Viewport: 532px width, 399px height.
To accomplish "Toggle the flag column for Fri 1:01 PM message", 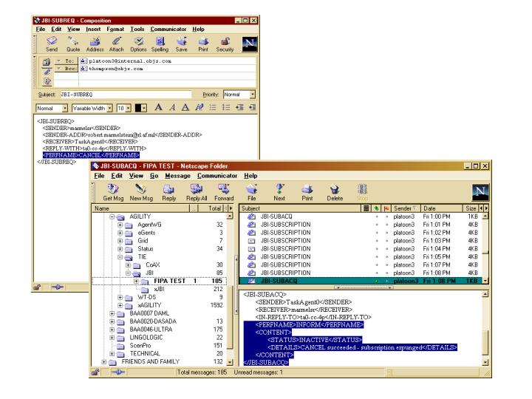I will click(386, 225).
